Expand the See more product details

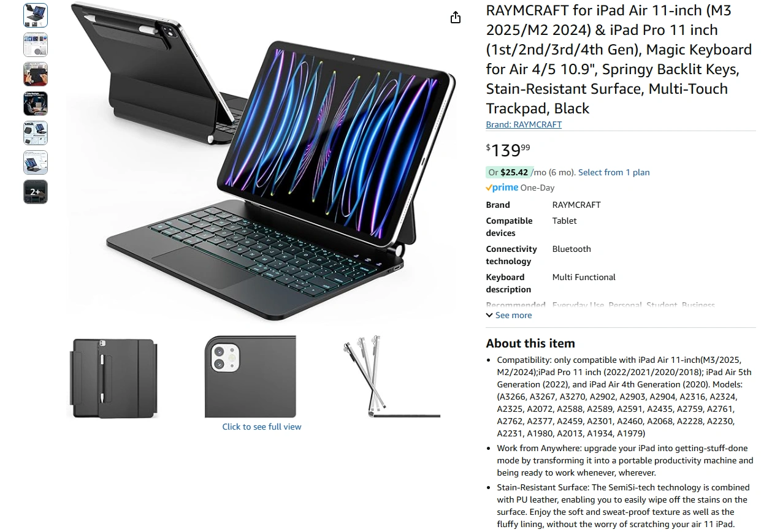513,315
